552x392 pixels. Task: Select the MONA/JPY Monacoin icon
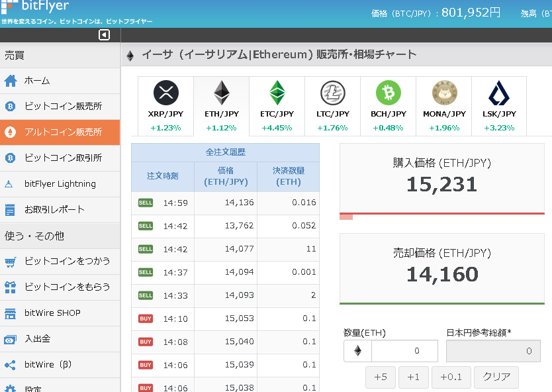pyautogui.click(x=444, y=93)
